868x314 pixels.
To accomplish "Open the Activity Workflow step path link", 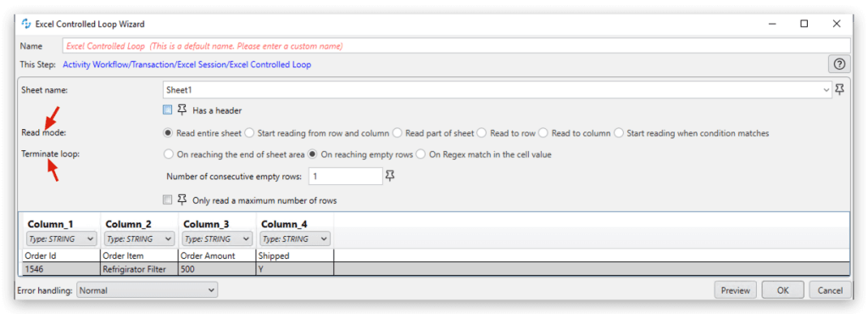I will point(187,64).
